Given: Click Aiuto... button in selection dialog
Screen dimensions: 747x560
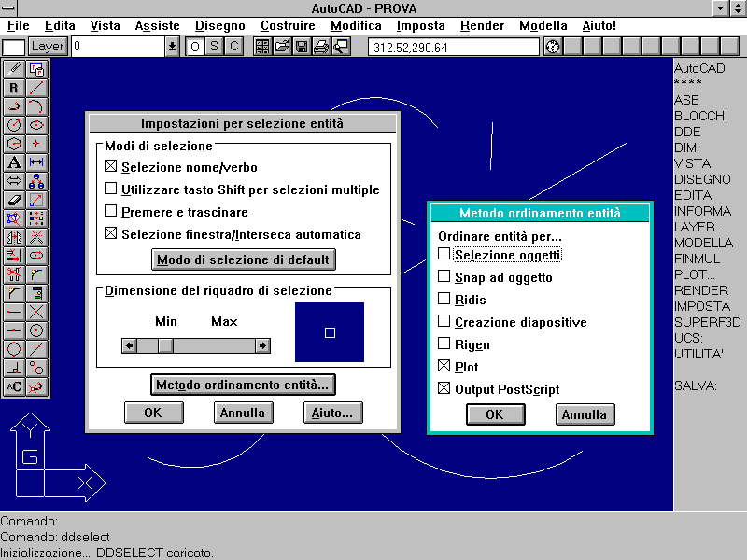Looking at the screenshot, I should [333, 413].
